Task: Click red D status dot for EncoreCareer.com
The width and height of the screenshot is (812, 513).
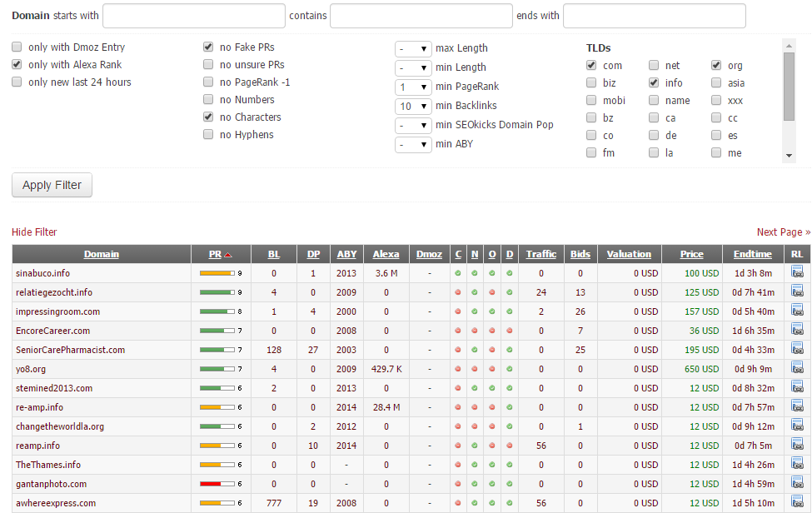Action: pyautogui.click(x=510, y=331)
